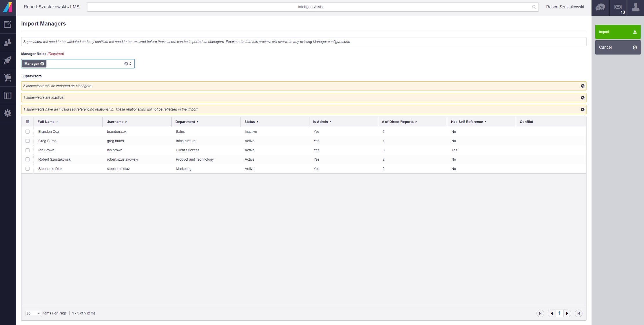Click the search magnifier in Intelligent Assist
The height and width of the screenshot is (325, 644).
534,7
